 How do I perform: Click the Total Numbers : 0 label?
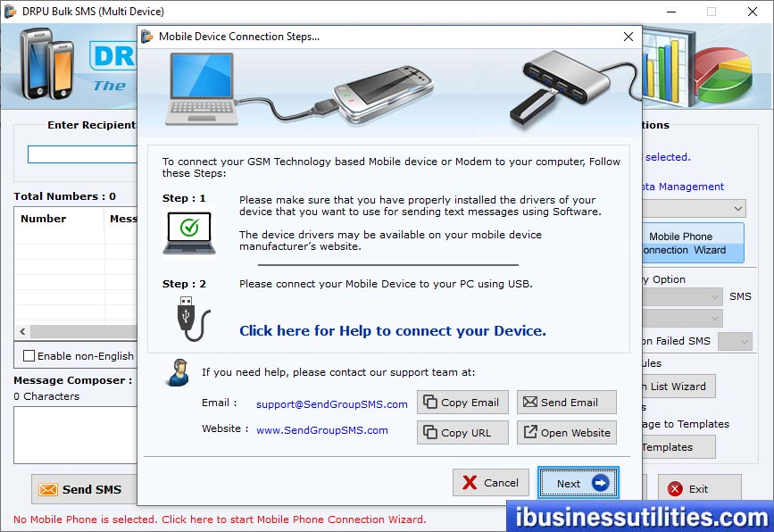tap(64, 196)
